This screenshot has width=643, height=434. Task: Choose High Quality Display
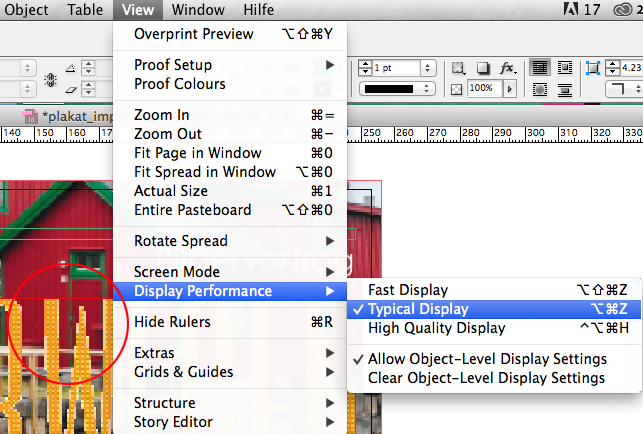tap(436, 328)
